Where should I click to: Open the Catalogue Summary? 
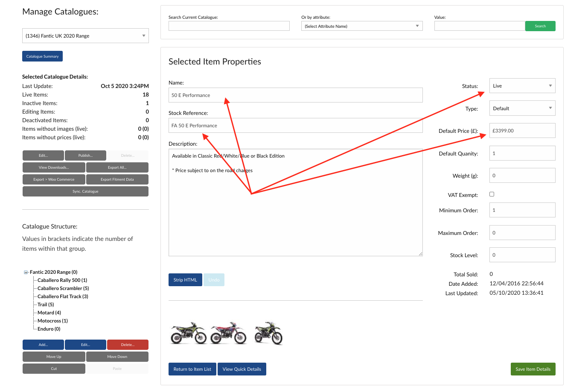42,56
